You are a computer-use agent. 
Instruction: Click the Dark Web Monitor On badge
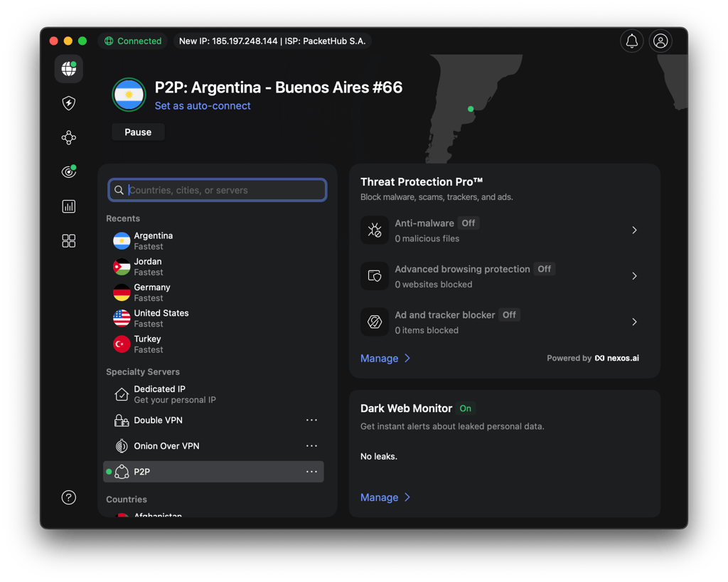coord(465,408)
